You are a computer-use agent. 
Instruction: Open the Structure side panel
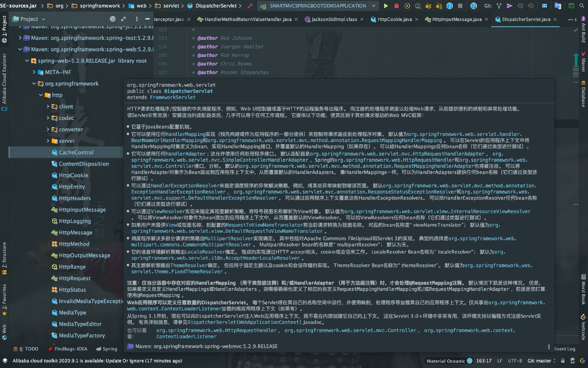[4, 258]
